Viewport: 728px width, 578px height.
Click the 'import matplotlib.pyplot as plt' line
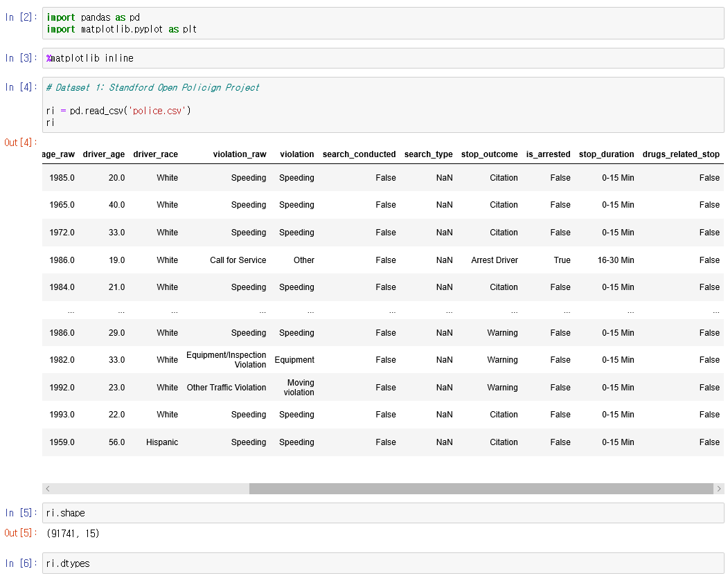[x=122, y=29]
